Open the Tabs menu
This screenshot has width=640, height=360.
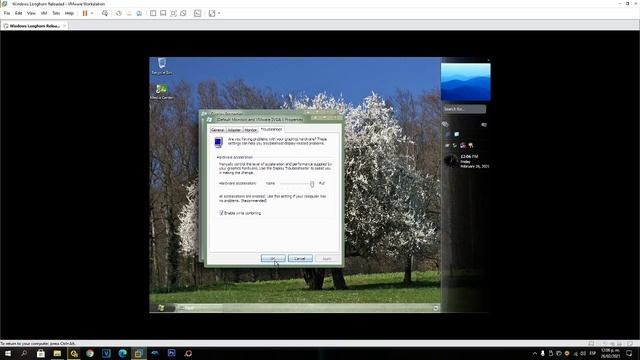tap(56, 13)
